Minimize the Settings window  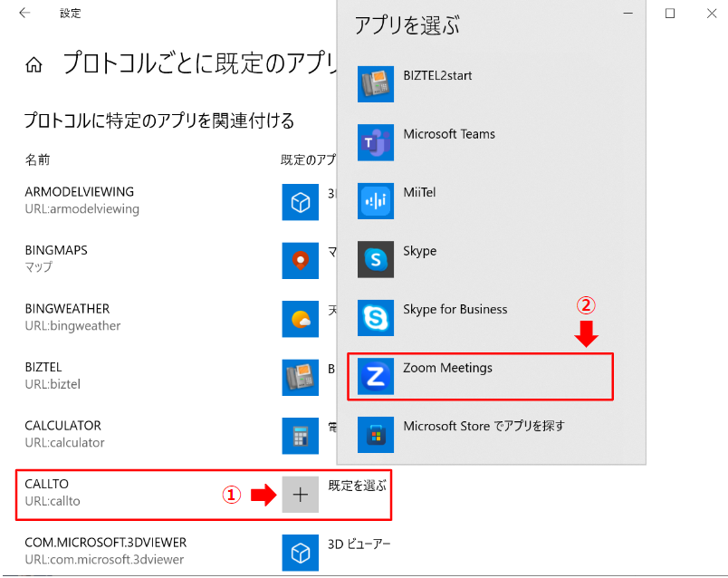click(628, 13)
